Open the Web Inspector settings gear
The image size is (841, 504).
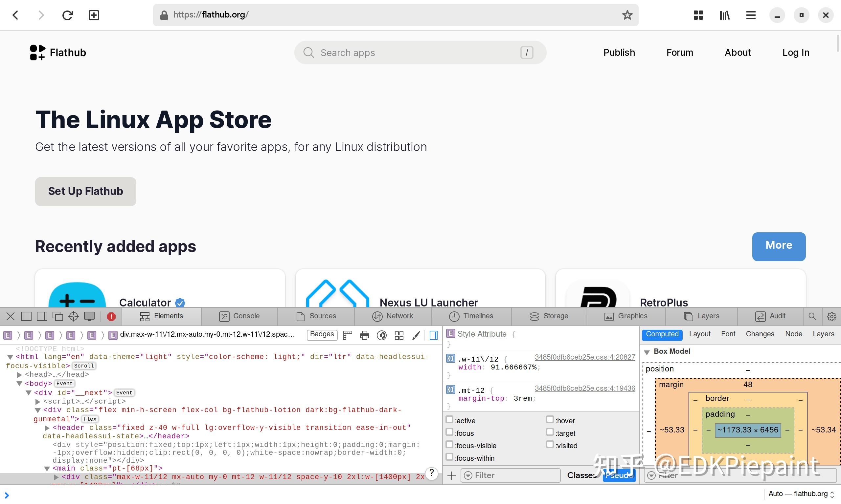pos(831,317)
